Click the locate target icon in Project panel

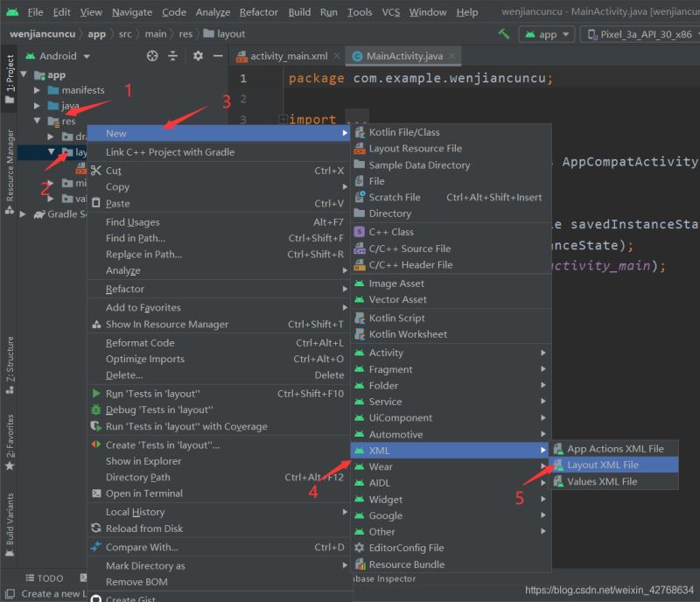pyautogui.click(x=152, y=56)
